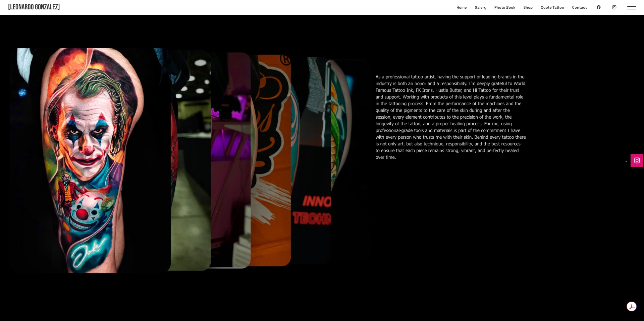Open the Contact menu item

click(579, 7)
